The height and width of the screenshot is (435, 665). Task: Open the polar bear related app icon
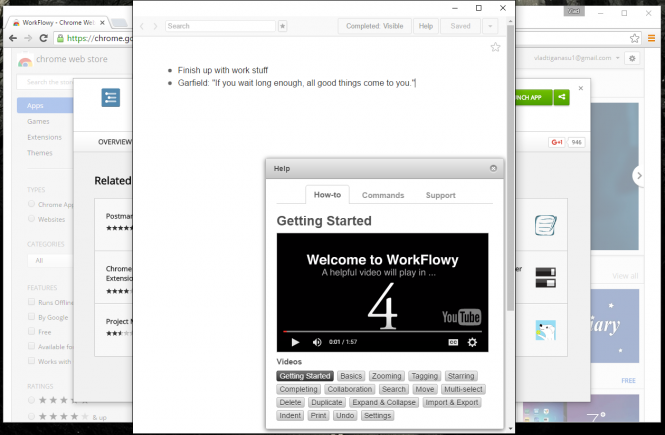pos(545,330)
